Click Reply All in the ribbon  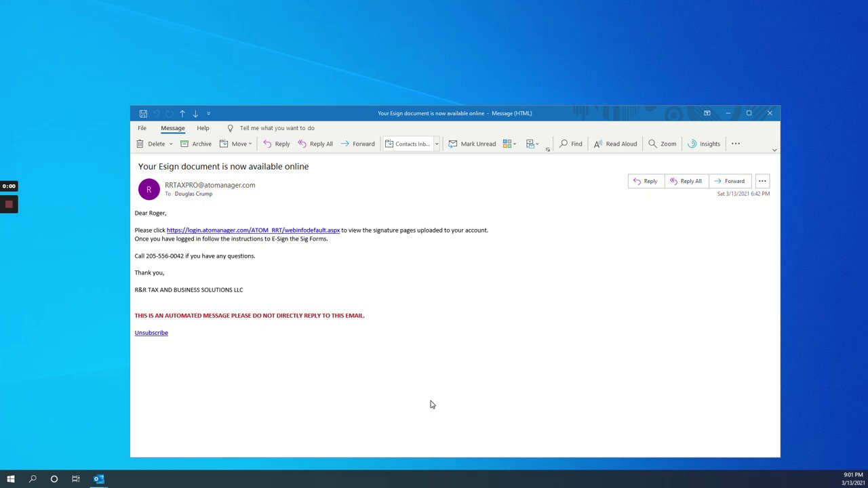tap(315, 144)
